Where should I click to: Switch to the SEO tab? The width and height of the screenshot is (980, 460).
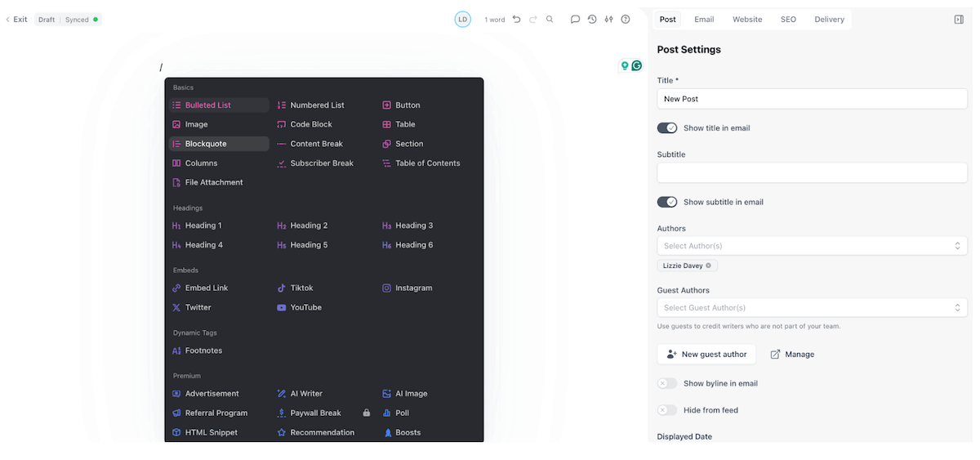(x=788, y=20)
